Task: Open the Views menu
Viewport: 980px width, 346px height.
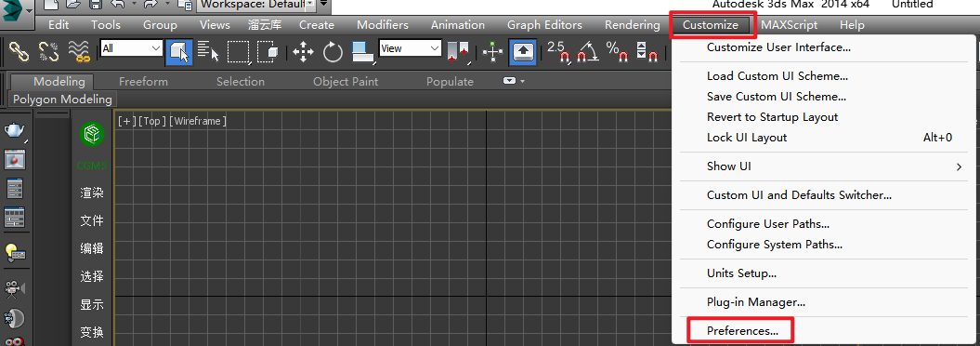Action: 215,25
